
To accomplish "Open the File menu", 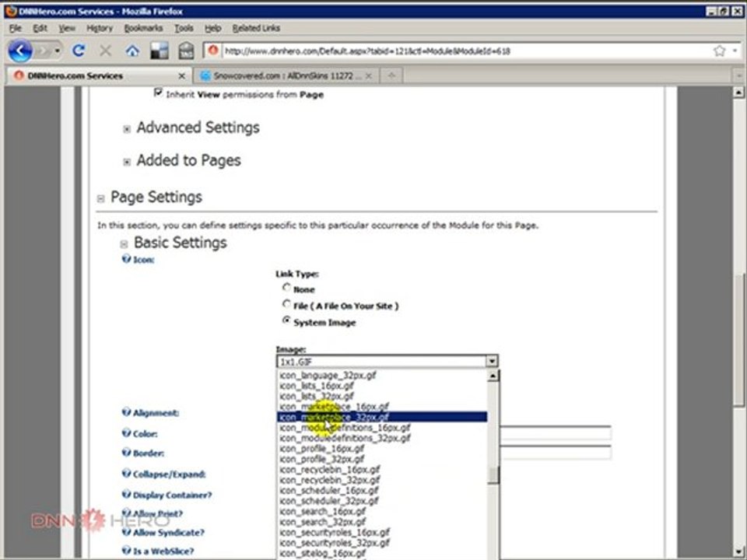I will 16,28.
